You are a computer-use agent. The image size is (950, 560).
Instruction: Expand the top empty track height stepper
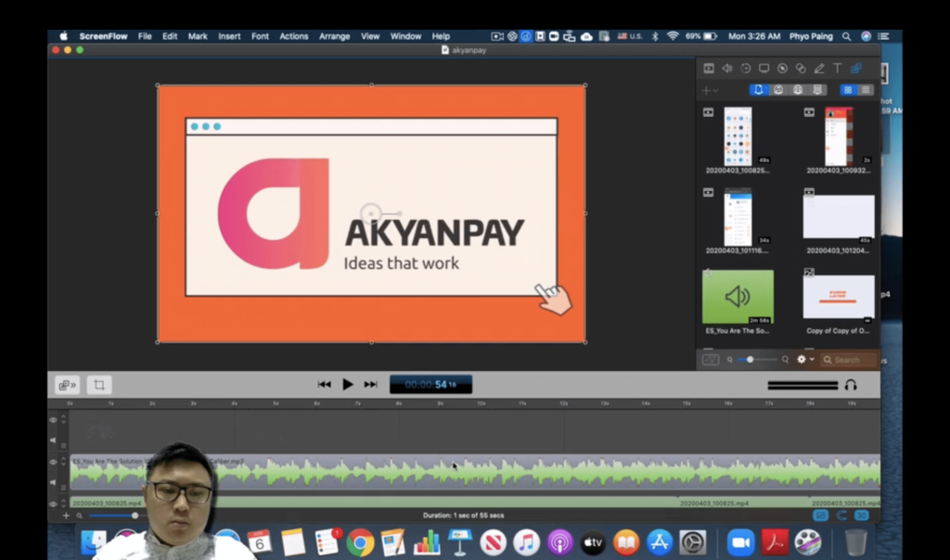64,420
